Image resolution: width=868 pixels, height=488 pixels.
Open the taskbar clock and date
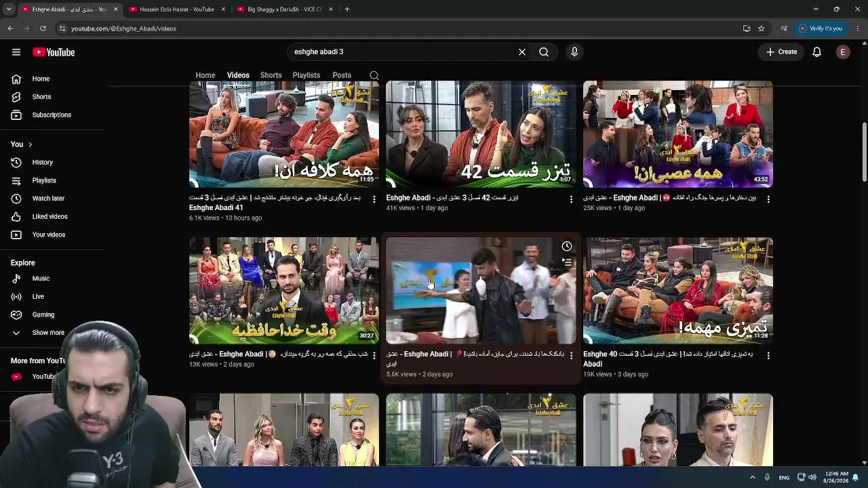[836, 477]
